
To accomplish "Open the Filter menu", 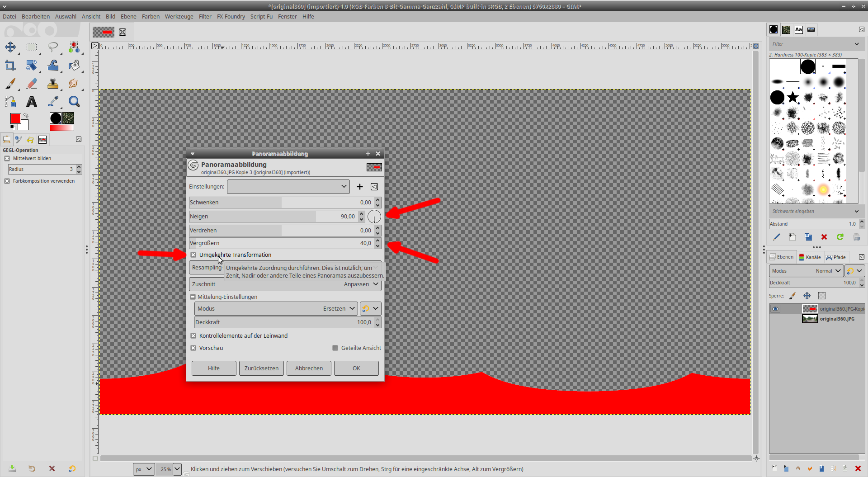I will pyautogui.click(x=205, y=17).
